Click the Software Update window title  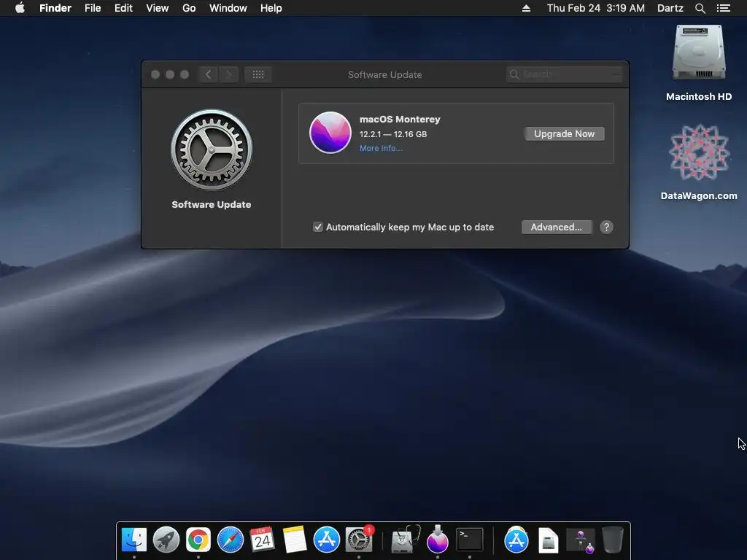click(385, 75)
